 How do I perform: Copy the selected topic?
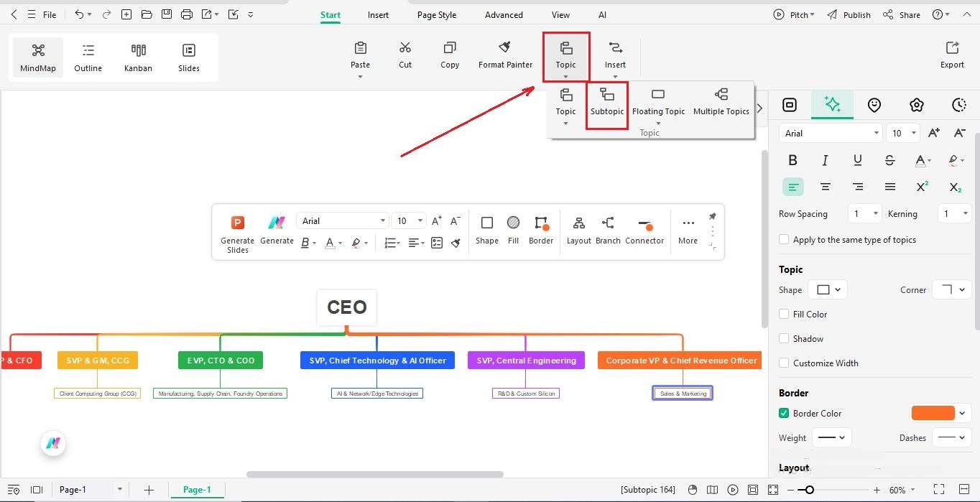click(x=450, y=55)
